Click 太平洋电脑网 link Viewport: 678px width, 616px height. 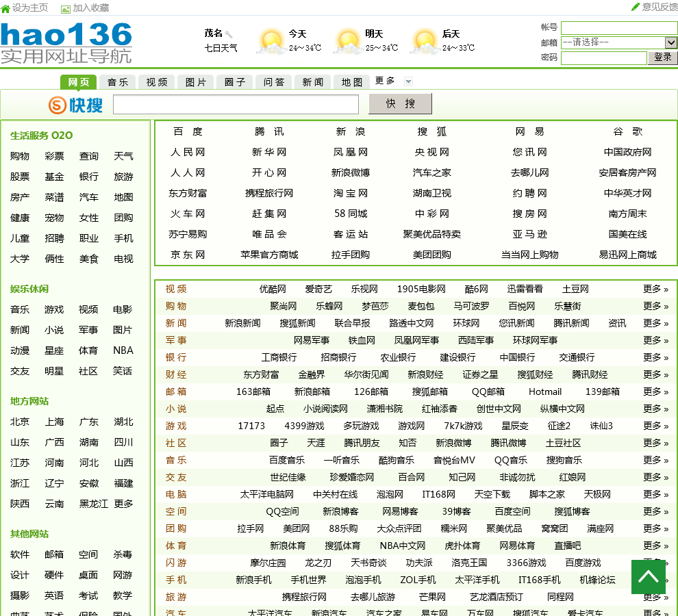267,494
